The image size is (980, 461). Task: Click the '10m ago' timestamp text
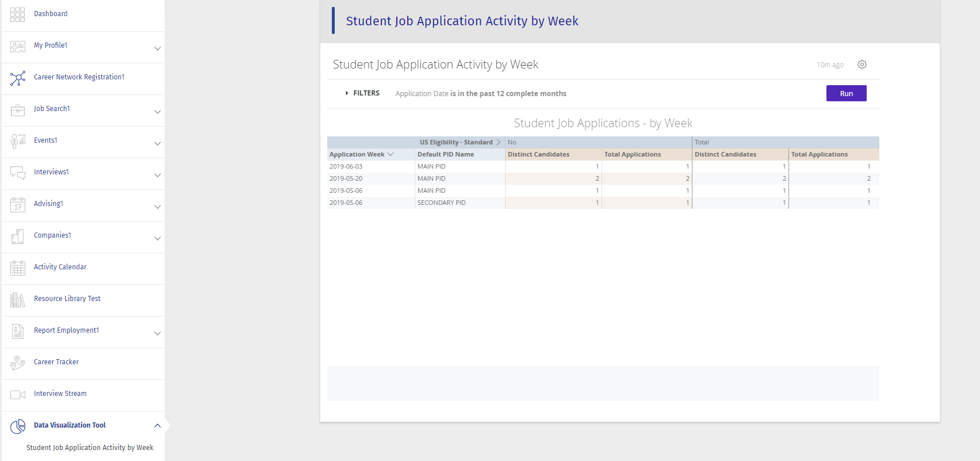click(830, 65)
